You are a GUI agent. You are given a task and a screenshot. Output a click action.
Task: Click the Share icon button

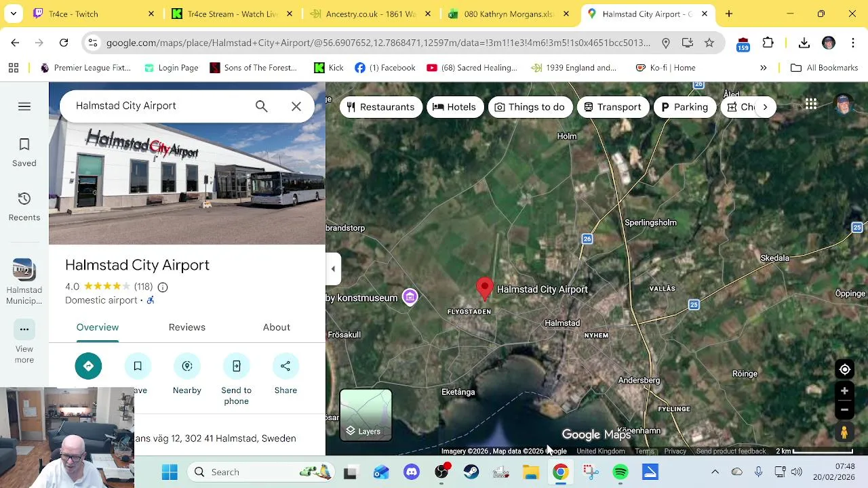tap(285, 366)
